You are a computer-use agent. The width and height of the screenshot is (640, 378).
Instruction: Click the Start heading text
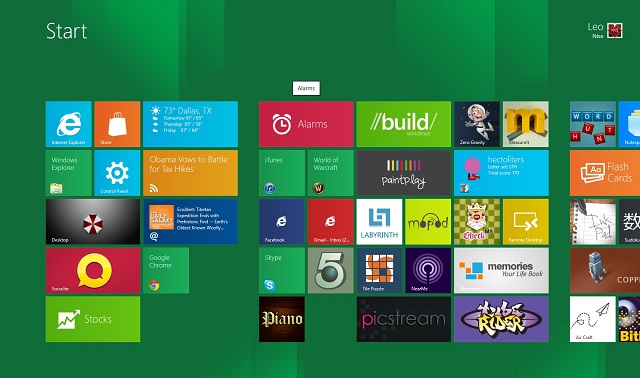(x=67, y=31)
